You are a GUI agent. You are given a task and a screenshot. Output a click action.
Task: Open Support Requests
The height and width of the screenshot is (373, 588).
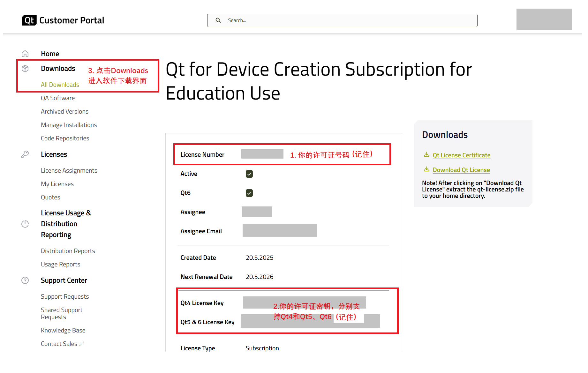pos(65,297)
